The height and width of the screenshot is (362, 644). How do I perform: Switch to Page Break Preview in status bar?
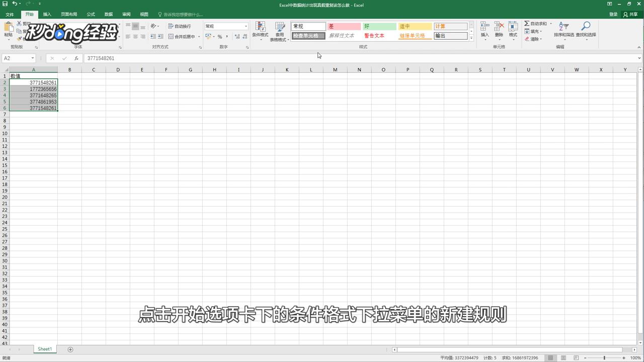[x=576, y=358]
